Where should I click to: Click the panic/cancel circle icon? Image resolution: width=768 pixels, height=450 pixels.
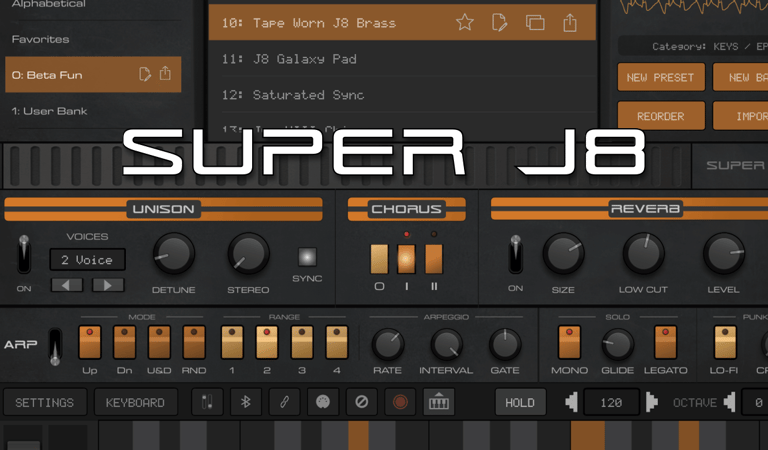click(361, 402)
